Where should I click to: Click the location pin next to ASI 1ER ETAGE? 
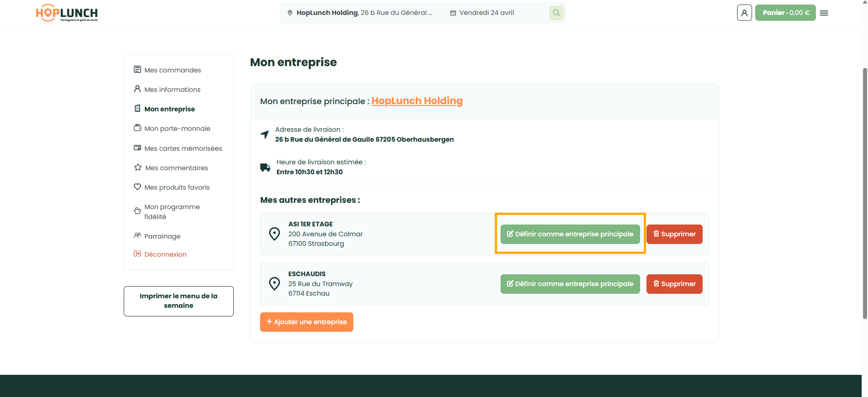tap(275, 234)
